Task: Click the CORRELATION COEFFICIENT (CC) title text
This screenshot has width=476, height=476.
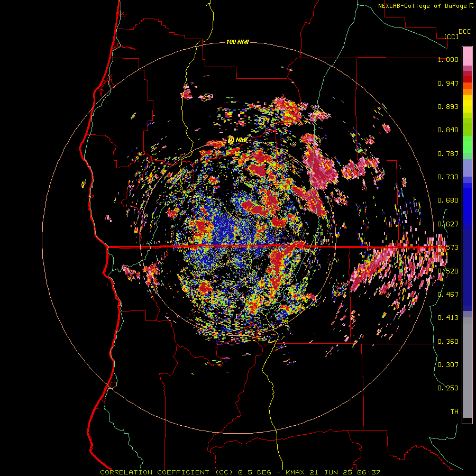Action: coord(167,472)
